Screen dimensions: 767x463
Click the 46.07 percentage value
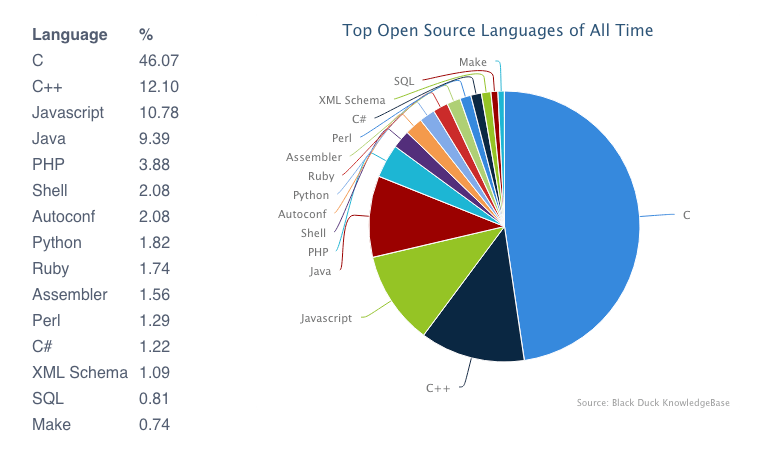pyautogui.click(x=158, y=61)
